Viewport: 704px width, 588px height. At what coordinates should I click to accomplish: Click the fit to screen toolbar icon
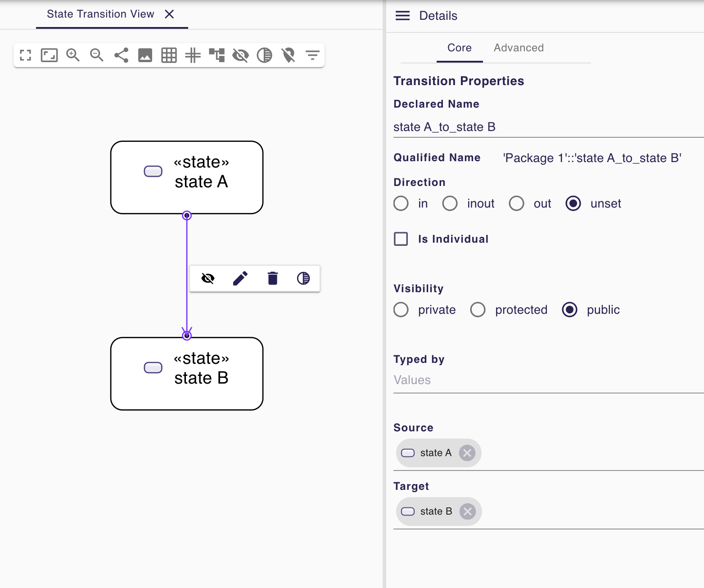(x=49, y=55)
